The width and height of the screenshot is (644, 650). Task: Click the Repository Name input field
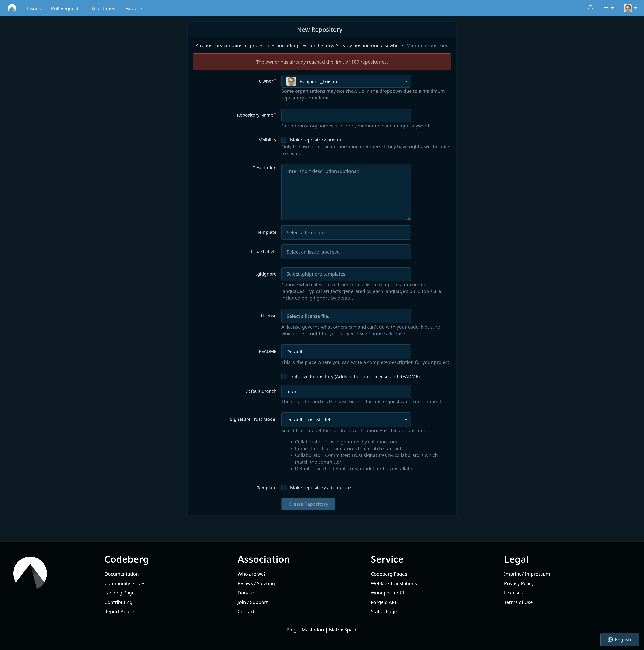346,115
